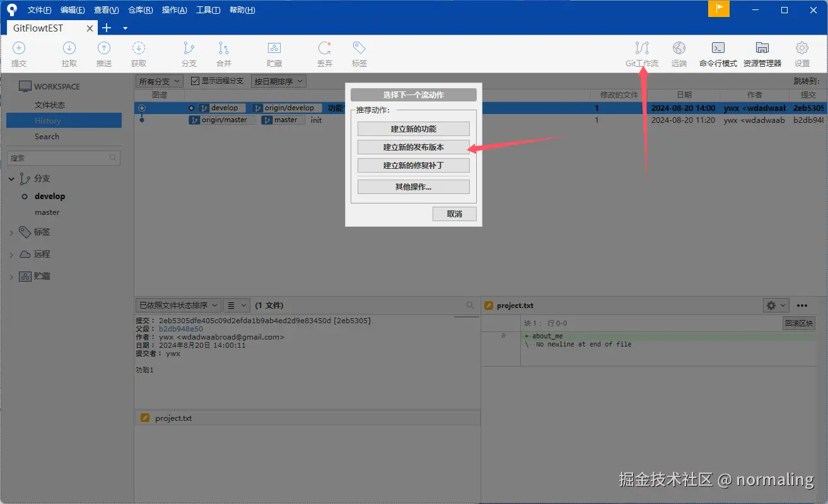Click the Merge (合并) toolbar icon
This screenshot has height=504, width=828.
[224, 48]
